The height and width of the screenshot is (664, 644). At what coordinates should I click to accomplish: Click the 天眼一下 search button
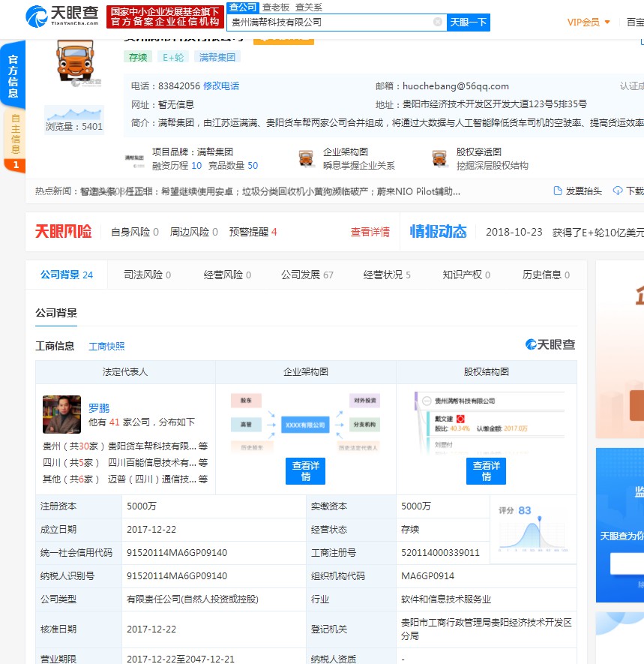click(x=469, y=22)
